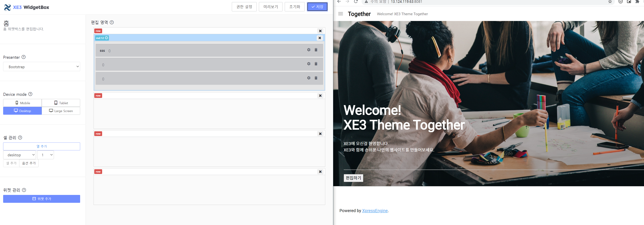Viewport: 644px width, 225px height.
Task: Open help icon next to Presenter
Action: (24, 57)
